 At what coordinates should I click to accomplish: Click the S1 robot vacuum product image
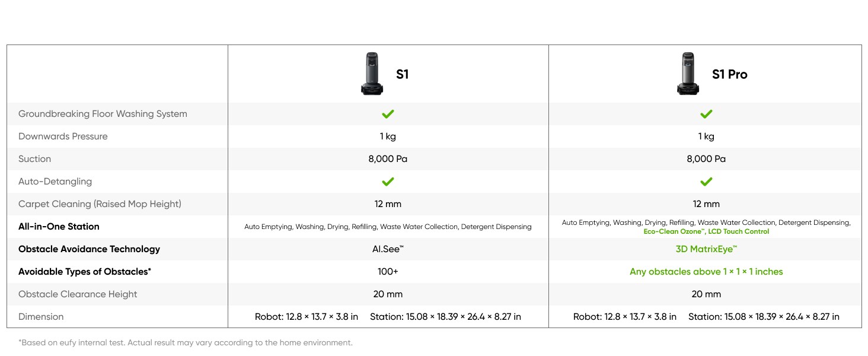pyautogui.click(x=372, y=74)
